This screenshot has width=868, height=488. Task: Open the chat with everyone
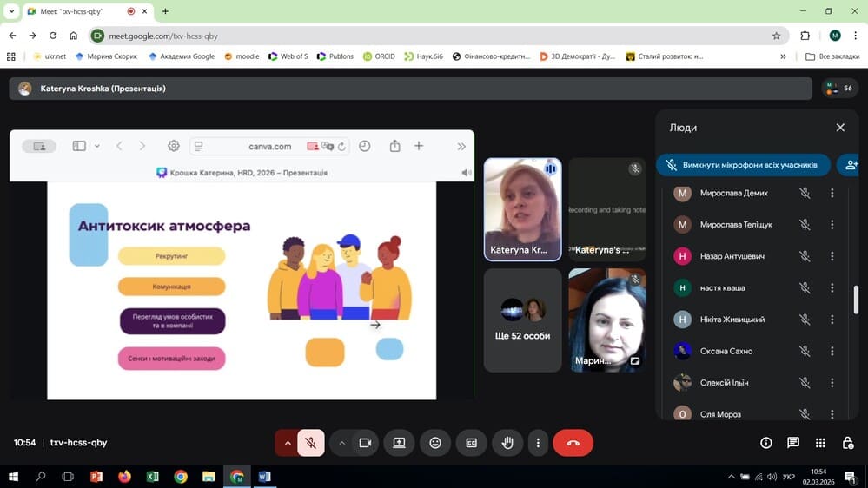coord(792,443)
